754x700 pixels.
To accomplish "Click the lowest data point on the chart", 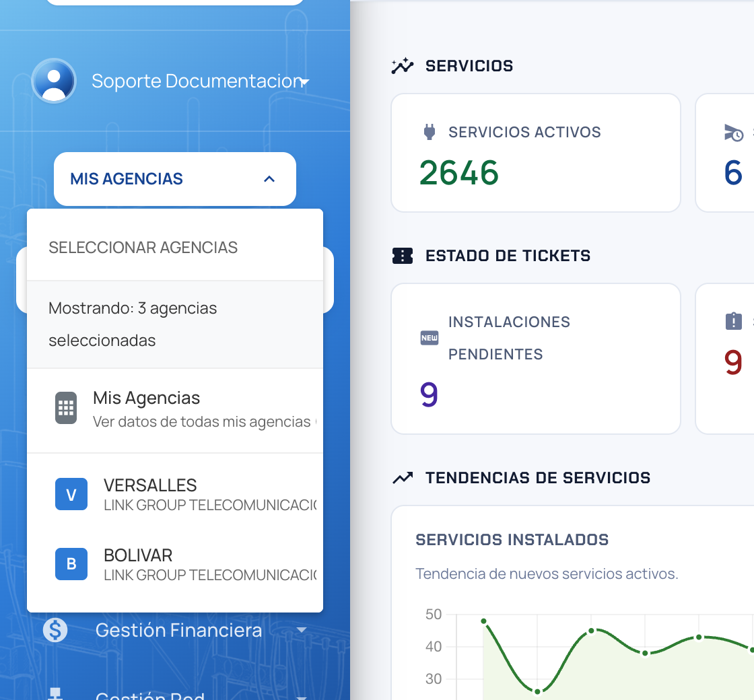I will 538,692.
